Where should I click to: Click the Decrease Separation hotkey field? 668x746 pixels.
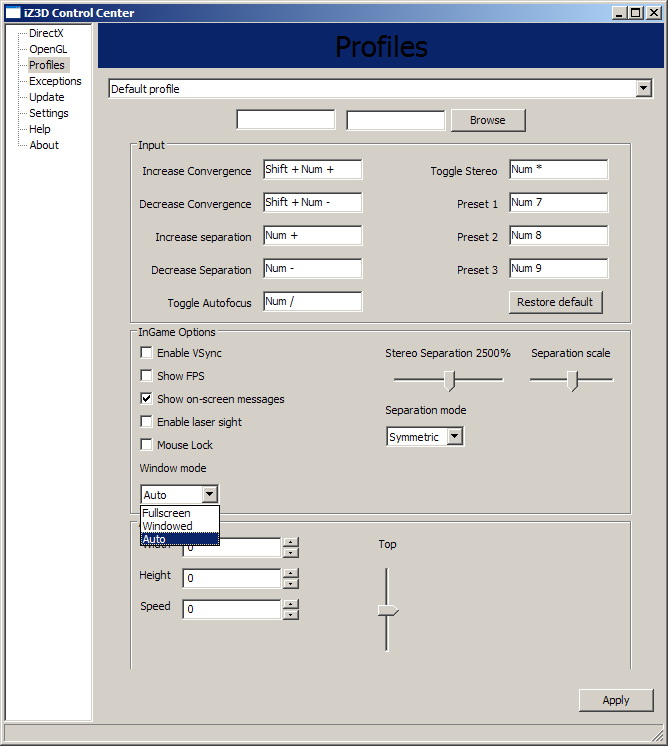(313, 268)
